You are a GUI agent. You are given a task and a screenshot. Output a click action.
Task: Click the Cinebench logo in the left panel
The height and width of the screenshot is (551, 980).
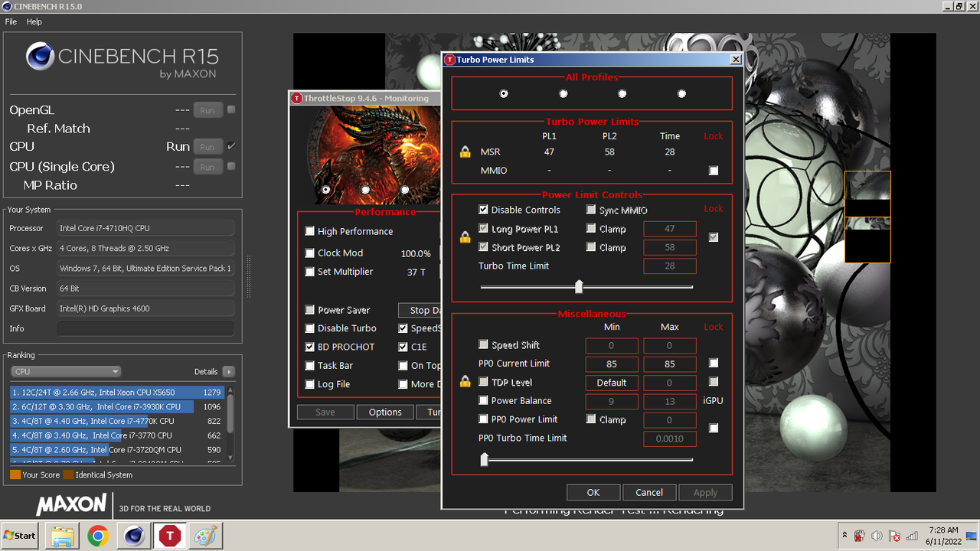pos(40,57)
